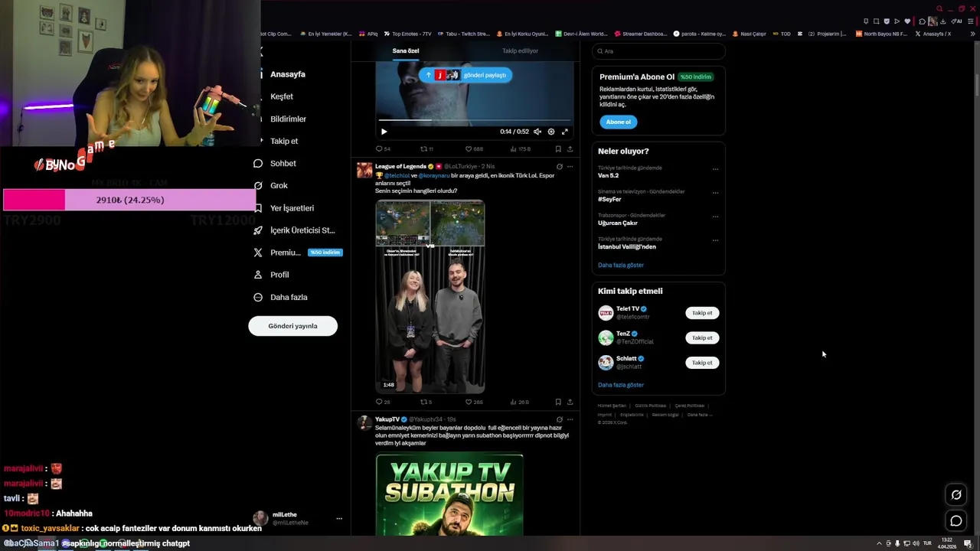Open more options for Uğurcan Çakır trend
The height and width of the screenshot is (551, 980).
pyautogui.click(x=715, y=217)
